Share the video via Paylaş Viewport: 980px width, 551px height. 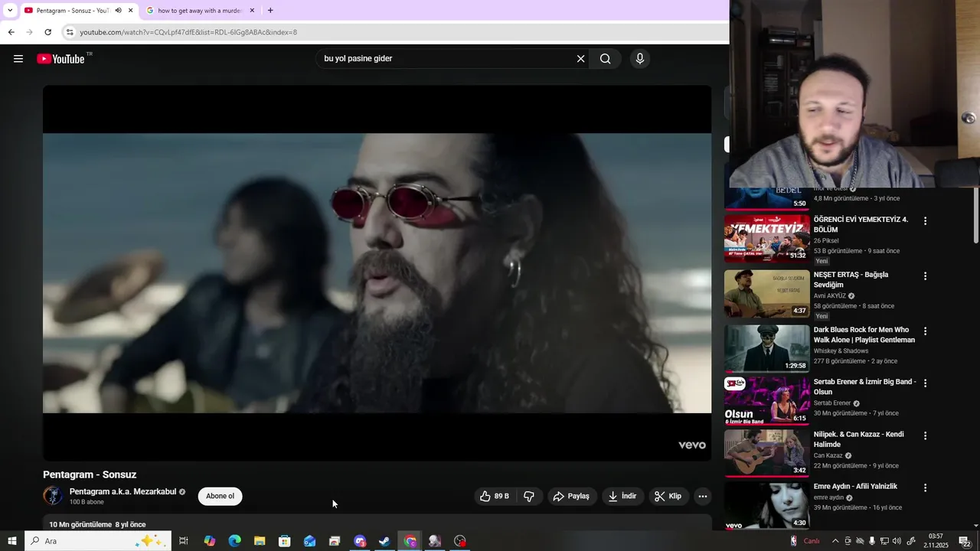571,497
